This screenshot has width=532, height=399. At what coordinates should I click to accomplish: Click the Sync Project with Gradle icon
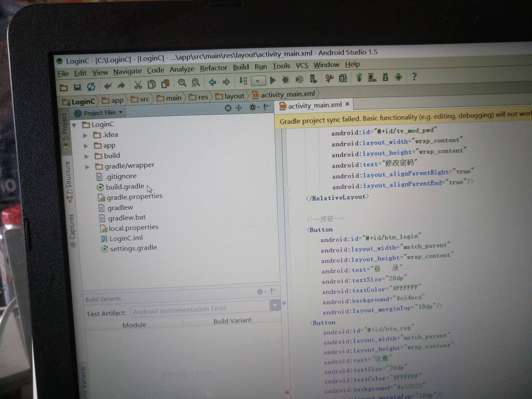(359, 77)
